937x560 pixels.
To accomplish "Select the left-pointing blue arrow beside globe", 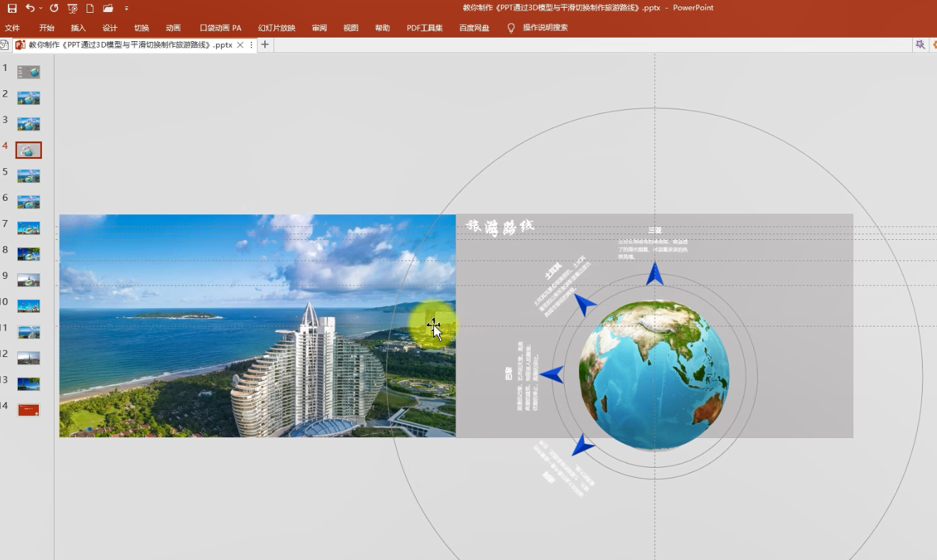I will point(552,374).
